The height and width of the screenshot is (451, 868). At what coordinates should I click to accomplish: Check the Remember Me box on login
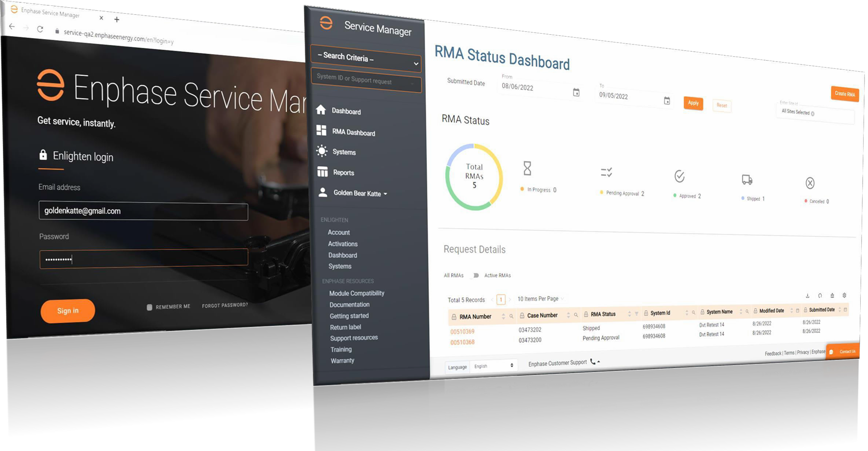coord(149,307)
